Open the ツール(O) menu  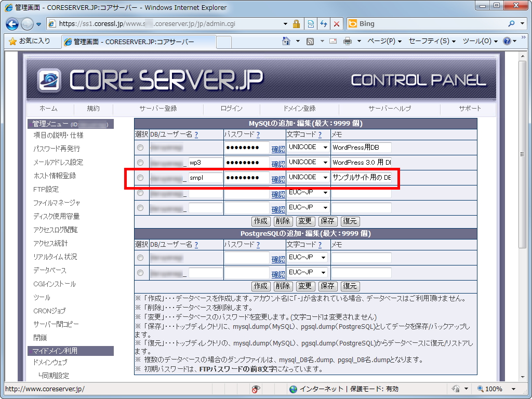click(x=480, y=41)
